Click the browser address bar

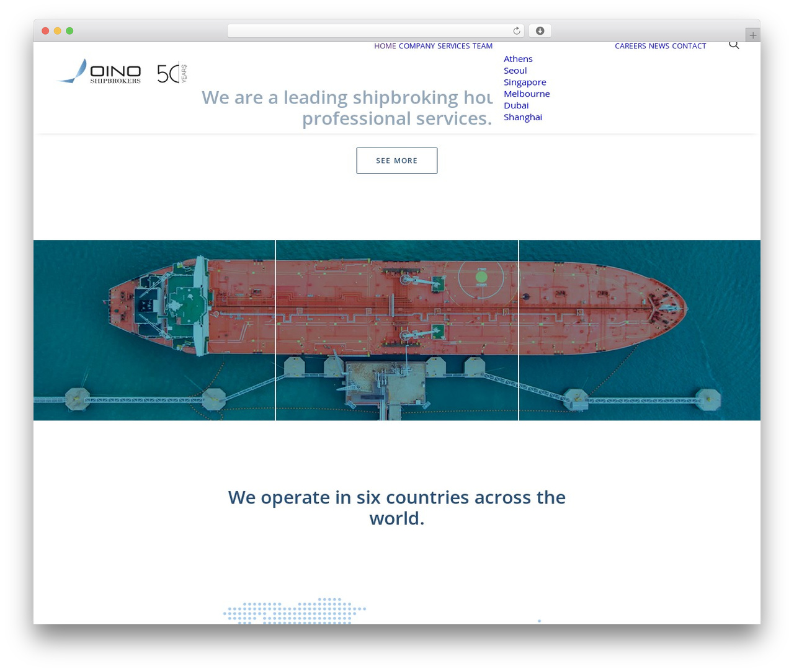(375, 31)
